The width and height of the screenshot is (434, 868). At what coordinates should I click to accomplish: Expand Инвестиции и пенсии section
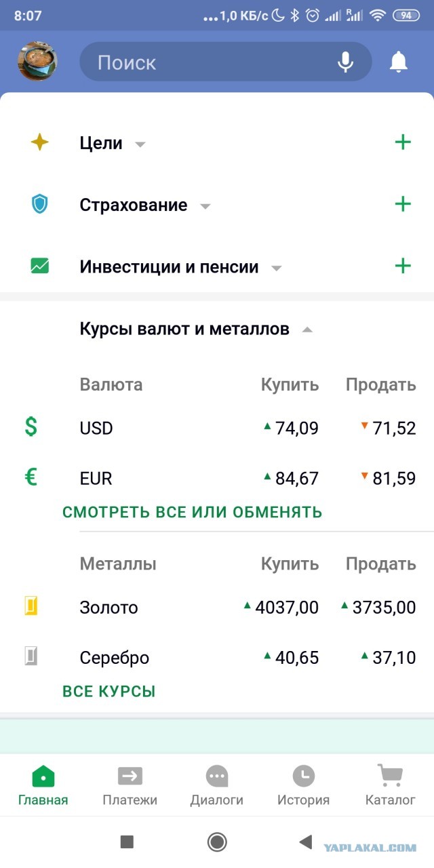tap(180, 267)
